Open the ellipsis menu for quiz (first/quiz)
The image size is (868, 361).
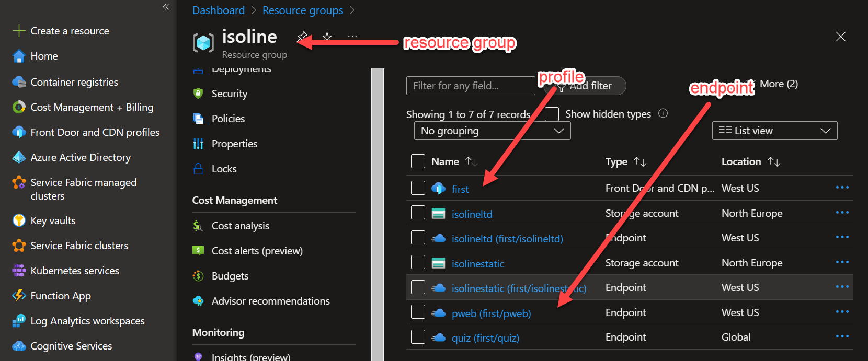[x=842, y=336]
